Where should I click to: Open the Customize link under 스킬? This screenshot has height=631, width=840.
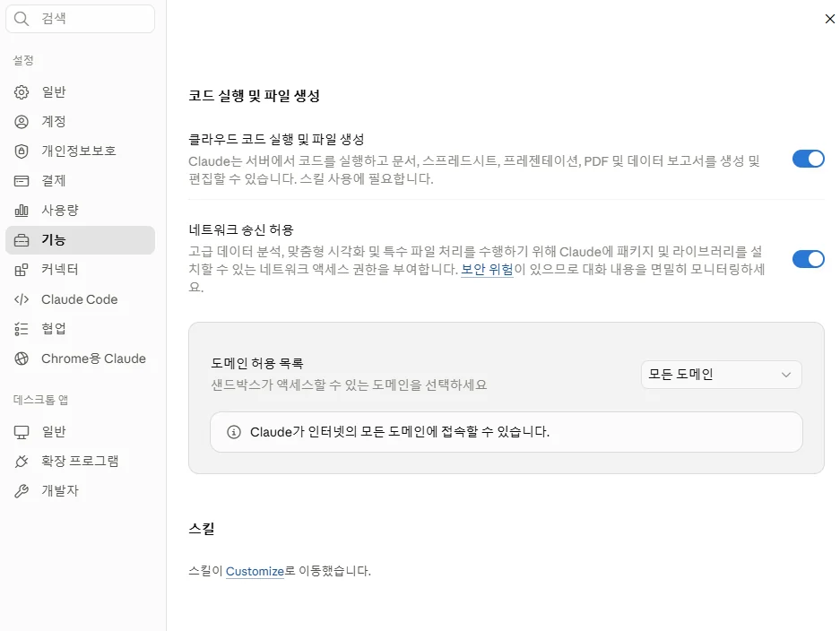click(255, 571)
